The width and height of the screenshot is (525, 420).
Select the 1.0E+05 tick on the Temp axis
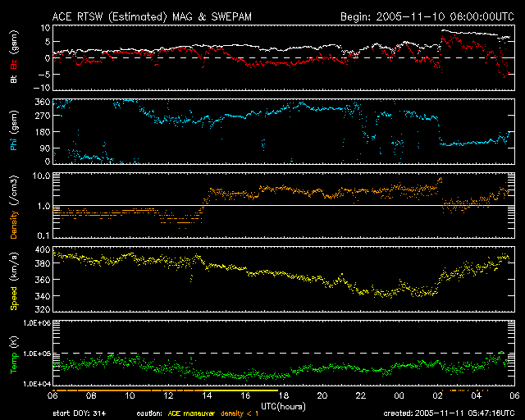(37, 354)
